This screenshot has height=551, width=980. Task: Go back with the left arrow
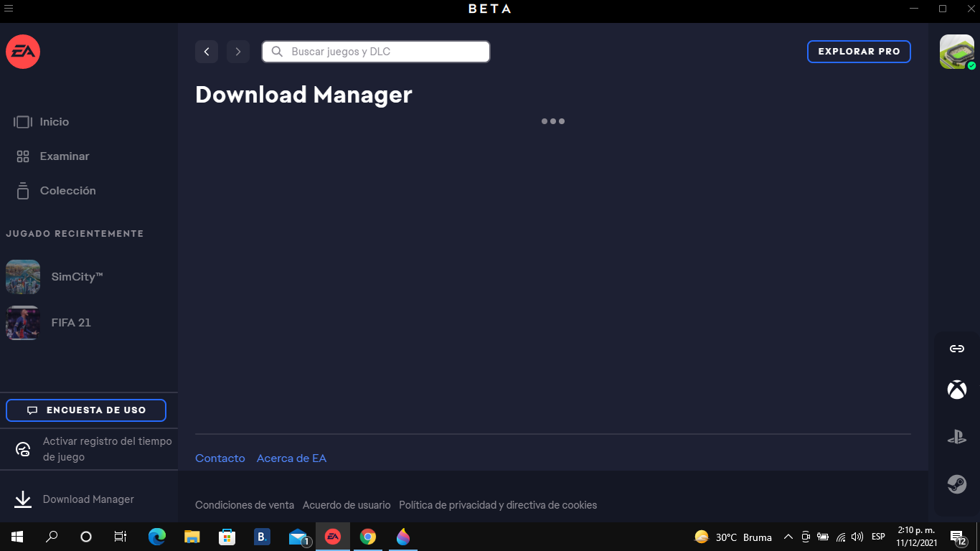coord(207,52)
